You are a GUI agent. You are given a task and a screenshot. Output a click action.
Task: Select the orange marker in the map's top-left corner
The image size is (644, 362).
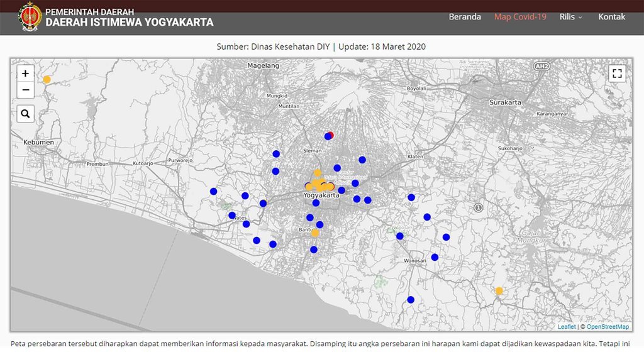[46, 79]
